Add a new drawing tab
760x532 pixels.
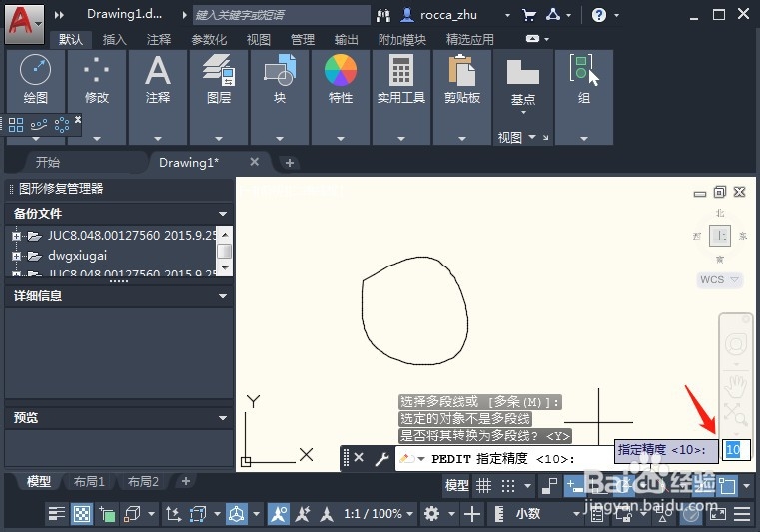click(290, 163)
